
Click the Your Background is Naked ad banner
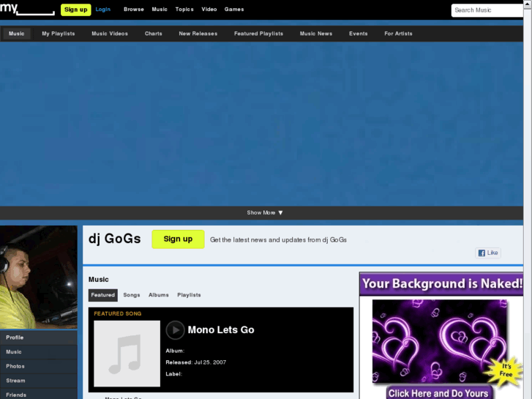tap(441, 284)
